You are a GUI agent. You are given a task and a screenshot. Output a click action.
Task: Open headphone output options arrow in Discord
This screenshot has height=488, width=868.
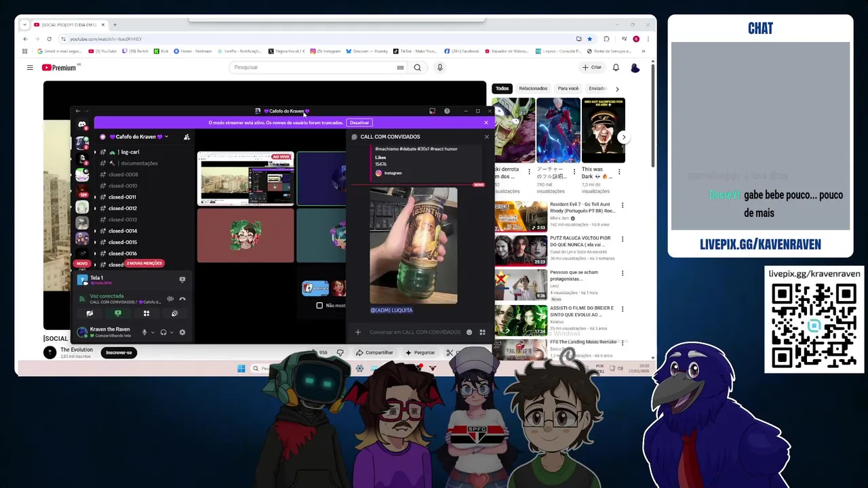pyautogui.click(x=172, y=332)
